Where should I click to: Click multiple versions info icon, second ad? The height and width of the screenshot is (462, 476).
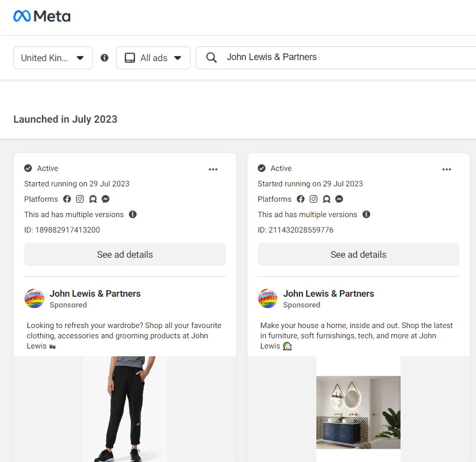click(x=366, y=215)
